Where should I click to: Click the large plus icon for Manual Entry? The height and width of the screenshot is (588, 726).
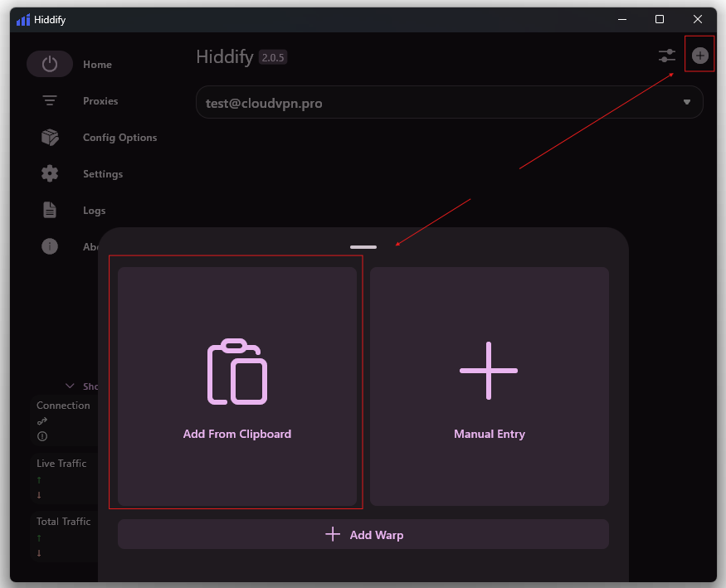(x=489, y=371)
